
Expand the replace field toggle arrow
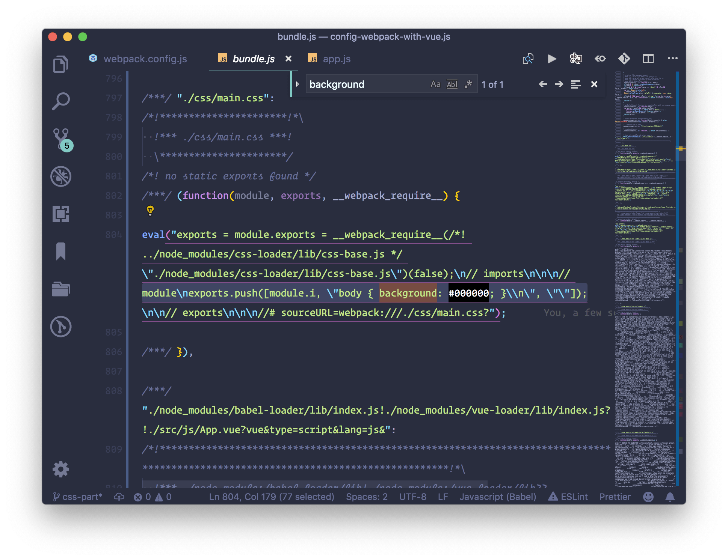click(297, 84)
